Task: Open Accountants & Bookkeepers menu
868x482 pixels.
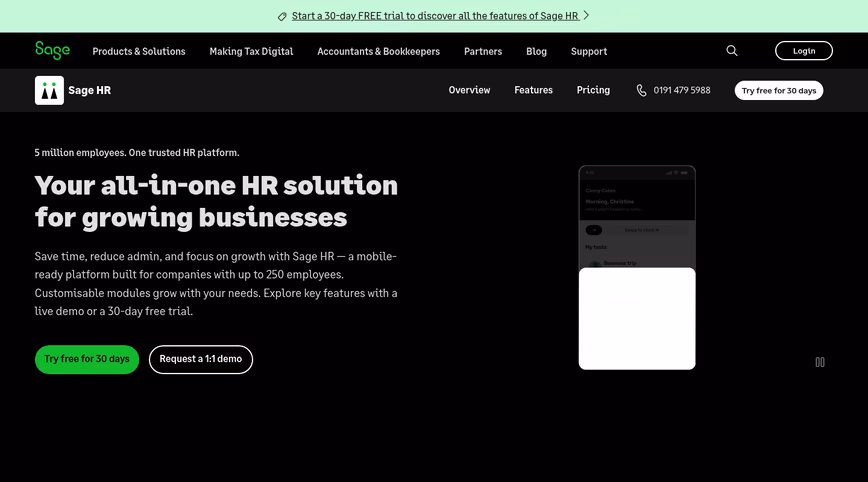Action: pyautogui.click(x=379, y=51)
